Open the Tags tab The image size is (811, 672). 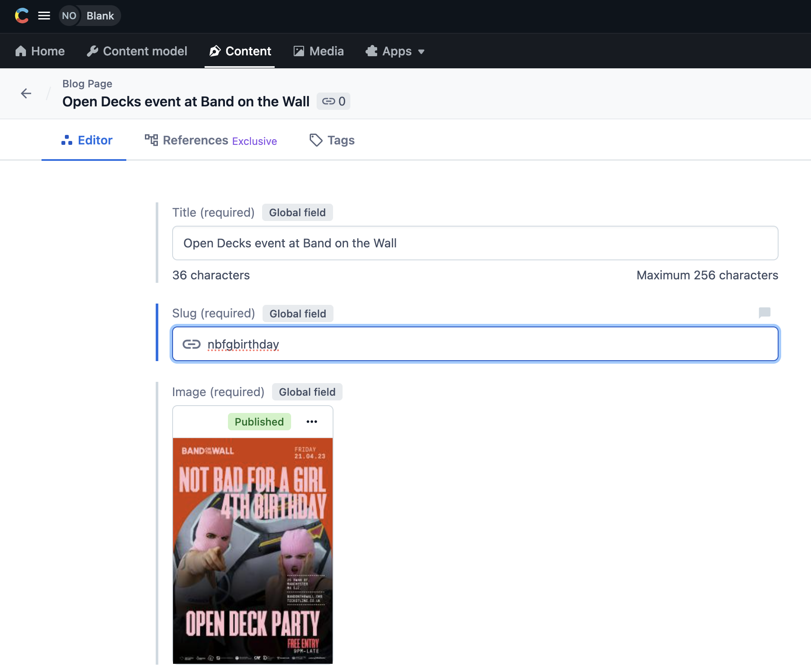tap(332, 140)
